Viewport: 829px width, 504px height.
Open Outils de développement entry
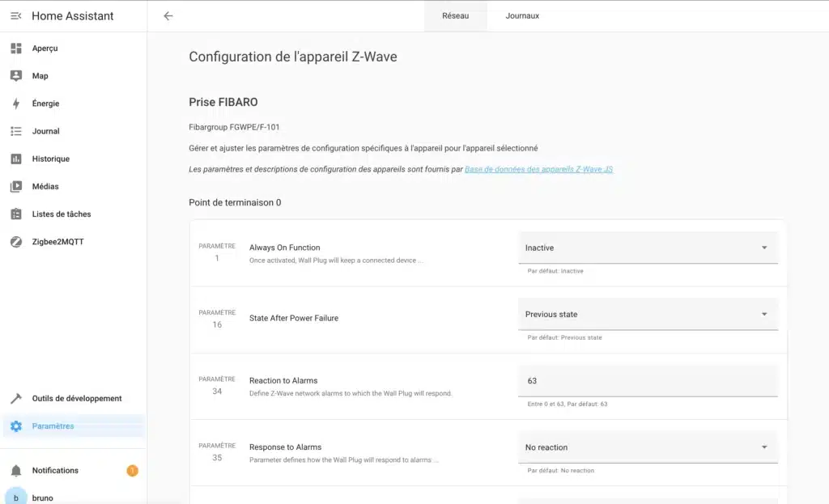coord(77,398)
